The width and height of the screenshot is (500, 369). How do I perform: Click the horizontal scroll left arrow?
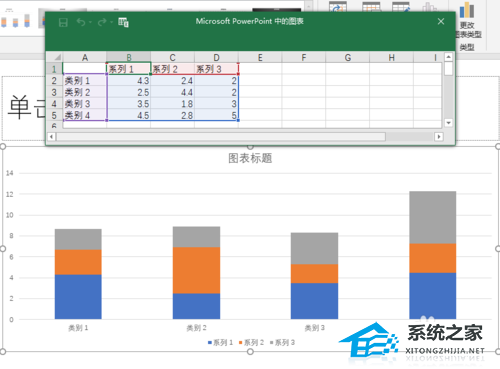point(51,137)
